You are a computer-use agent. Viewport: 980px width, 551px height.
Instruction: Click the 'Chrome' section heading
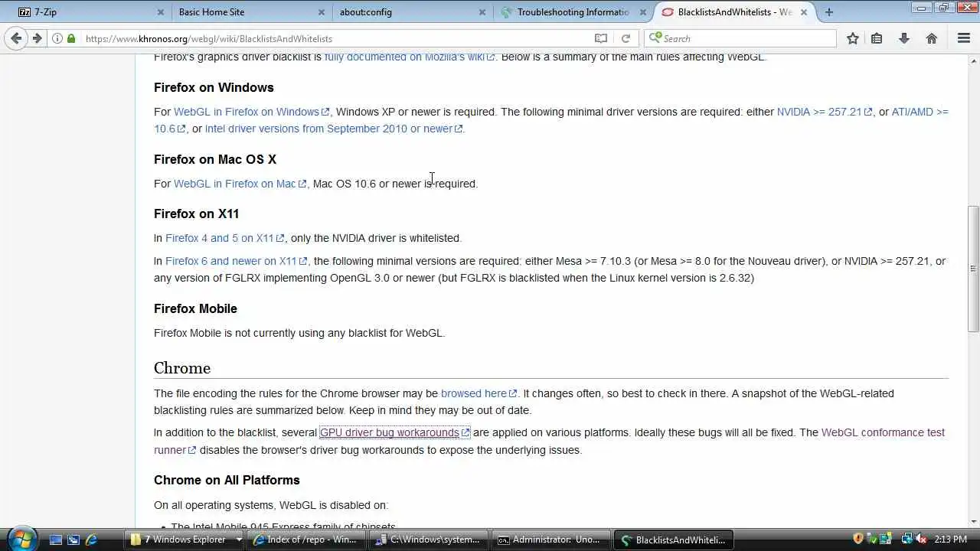[182, 368]
